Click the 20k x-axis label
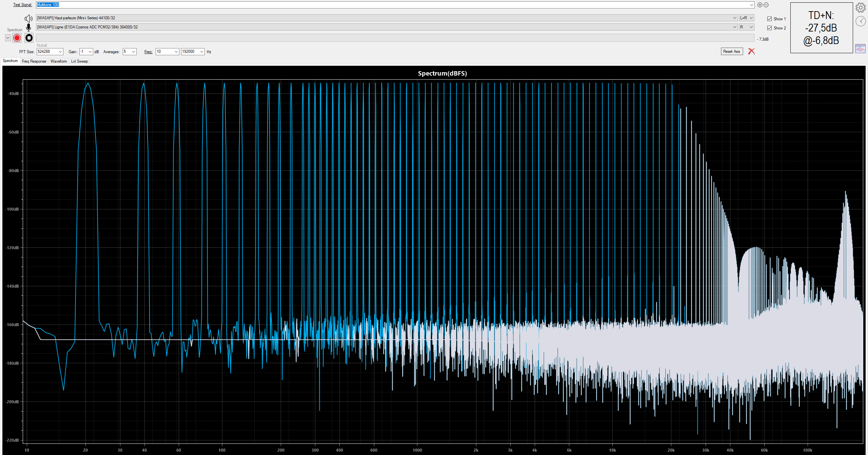Viewport: 868px width, 455px height. click(x=671, y=450)
